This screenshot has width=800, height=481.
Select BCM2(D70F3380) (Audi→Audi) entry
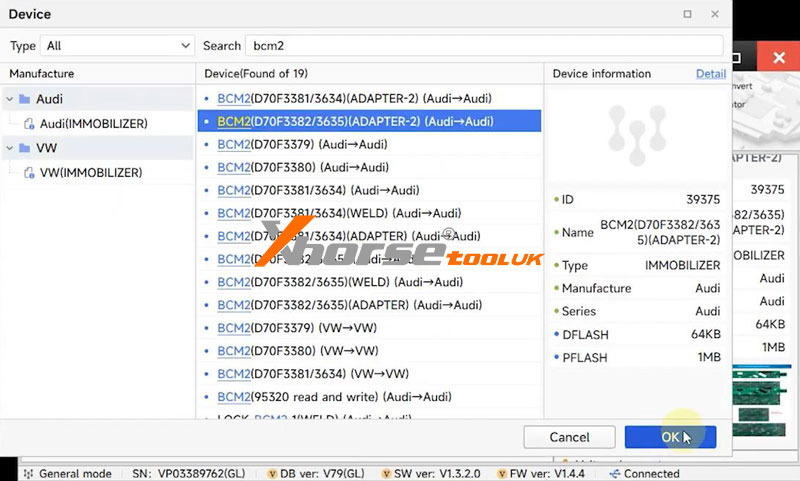coord(369,167)
